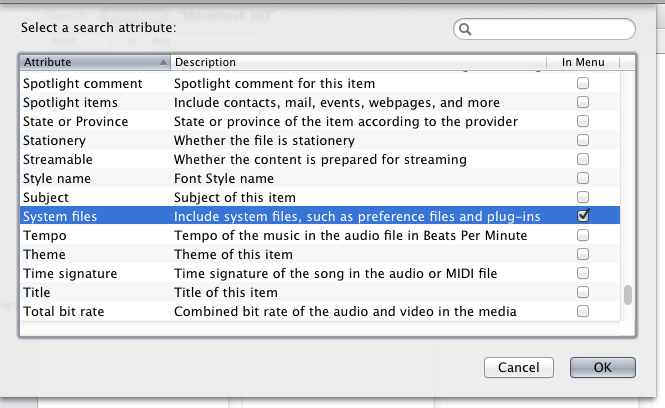Enable In Menu for Streamable attribute
665x408 pixels.
tap(583, 159)
